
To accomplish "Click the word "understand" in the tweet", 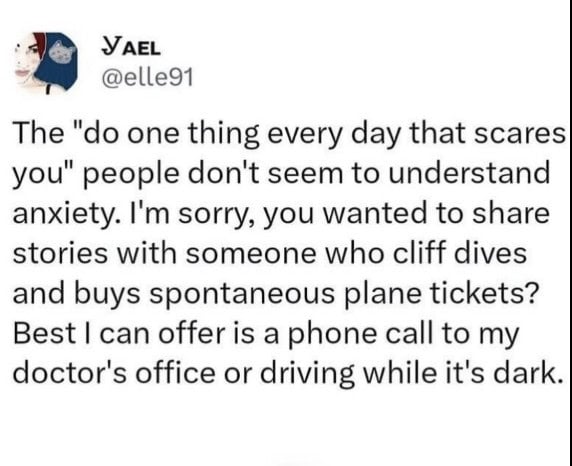I will [469, 173].
